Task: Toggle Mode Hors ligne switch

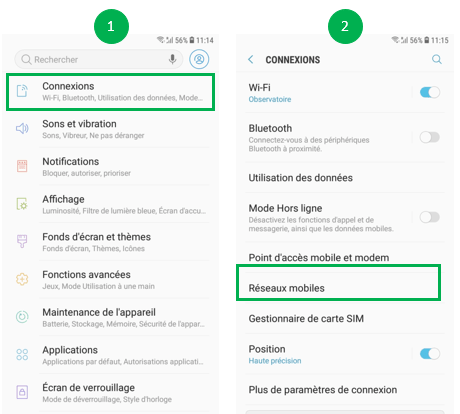Action: click(x=430, y=217)
